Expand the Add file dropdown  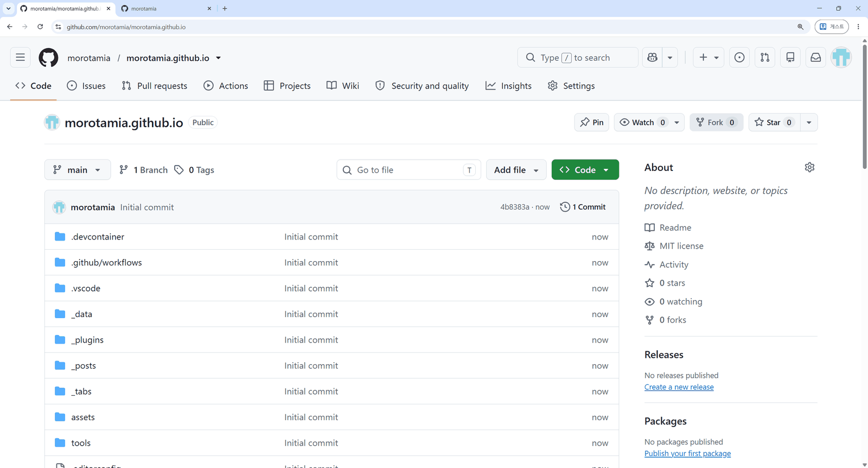coord(516,170)
